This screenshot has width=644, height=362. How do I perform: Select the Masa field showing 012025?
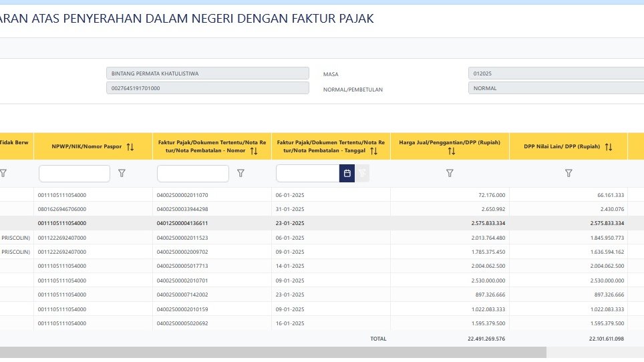556,73
